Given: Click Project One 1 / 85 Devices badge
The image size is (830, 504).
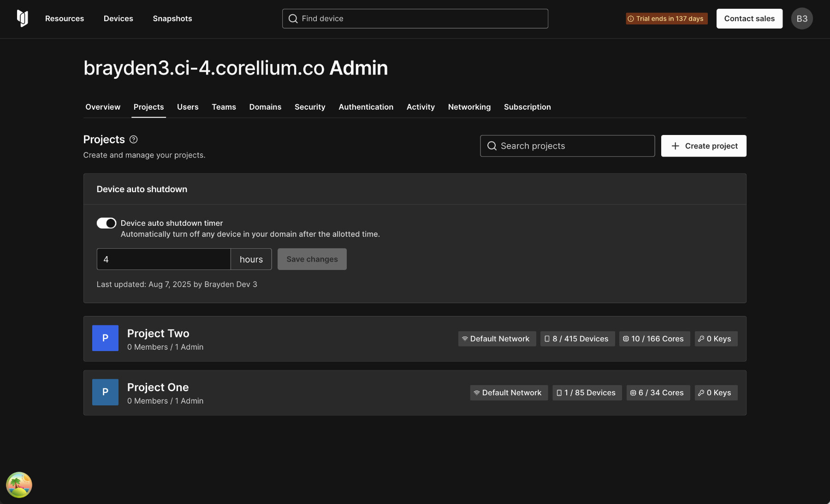Looking at the screenshot, I should coord(587,393).
